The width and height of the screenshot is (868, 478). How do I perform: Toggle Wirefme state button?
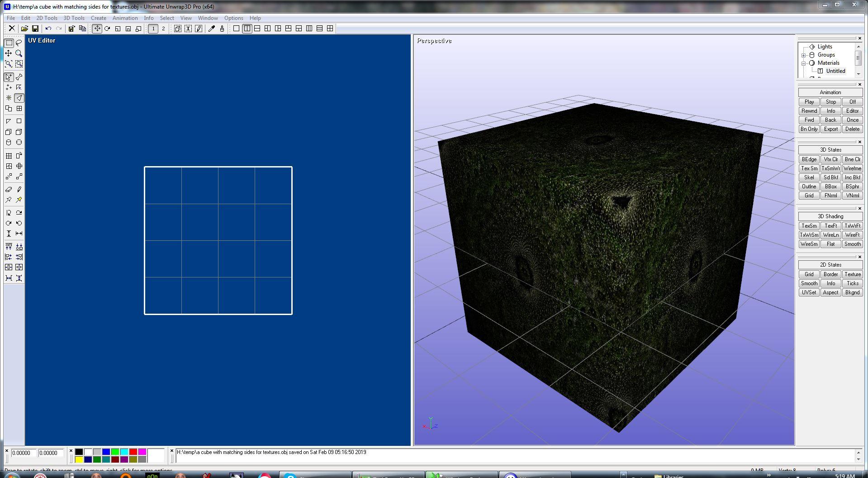pyautogui.click(x=852, y=168)
